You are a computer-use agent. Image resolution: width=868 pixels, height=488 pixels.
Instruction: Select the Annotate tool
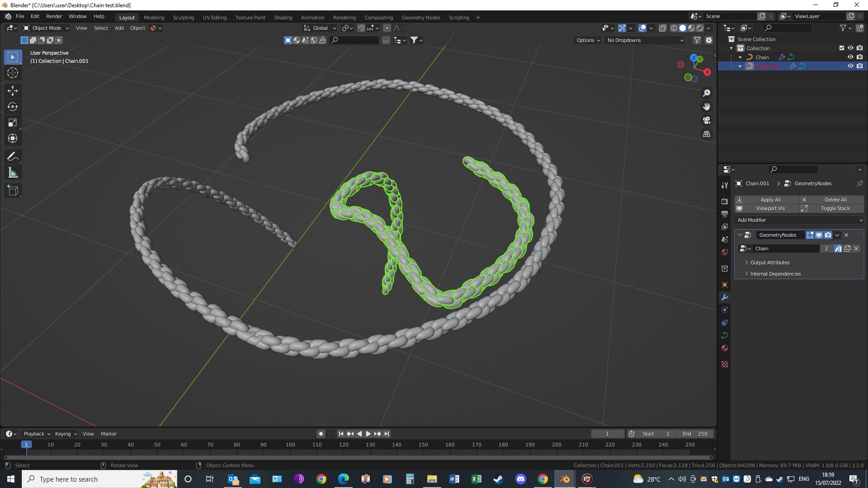point(13,157)
